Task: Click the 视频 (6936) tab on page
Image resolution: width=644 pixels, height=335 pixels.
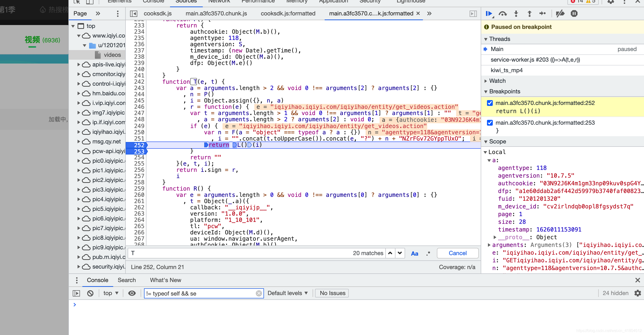Action: [x=42, y=40]
